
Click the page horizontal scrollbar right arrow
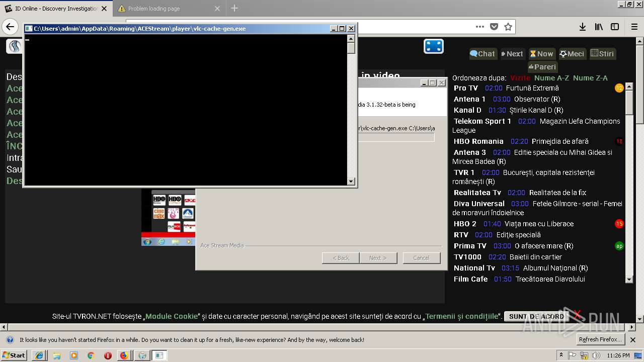(x=632, y=327)
